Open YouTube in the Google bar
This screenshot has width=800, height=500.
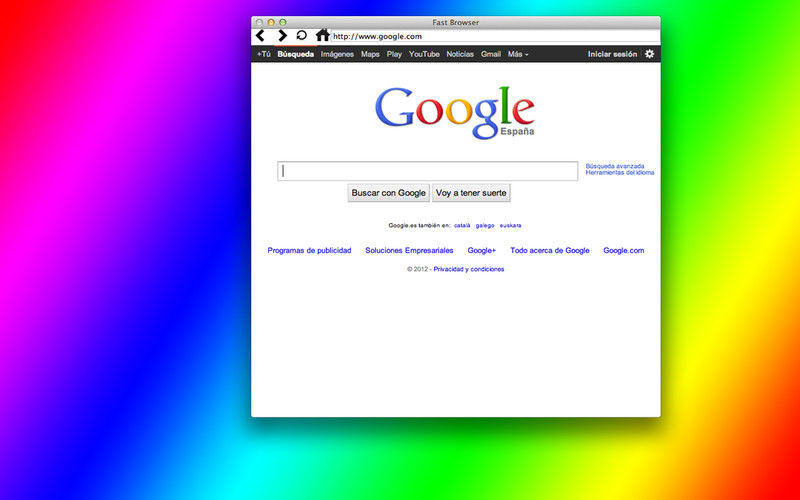point(424,54)
